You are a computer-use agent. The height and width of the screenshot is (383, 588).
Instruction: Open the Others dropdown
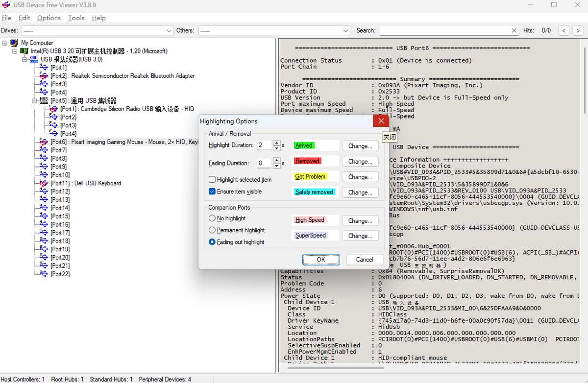pos(346,30)
